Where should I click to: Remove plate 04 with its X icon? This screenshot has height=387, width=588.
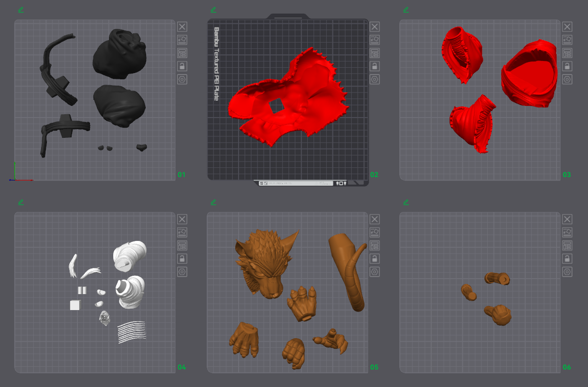[x=182, y=219]
